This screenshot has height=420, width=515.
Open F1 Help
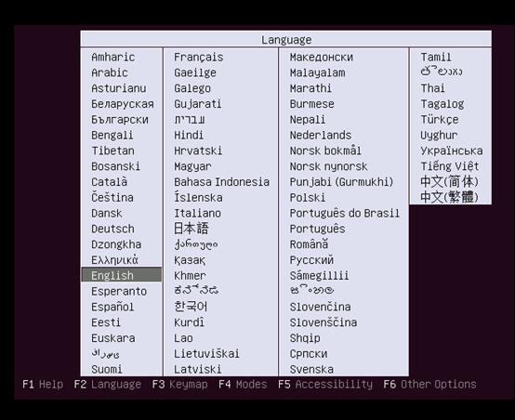point(43,384)
